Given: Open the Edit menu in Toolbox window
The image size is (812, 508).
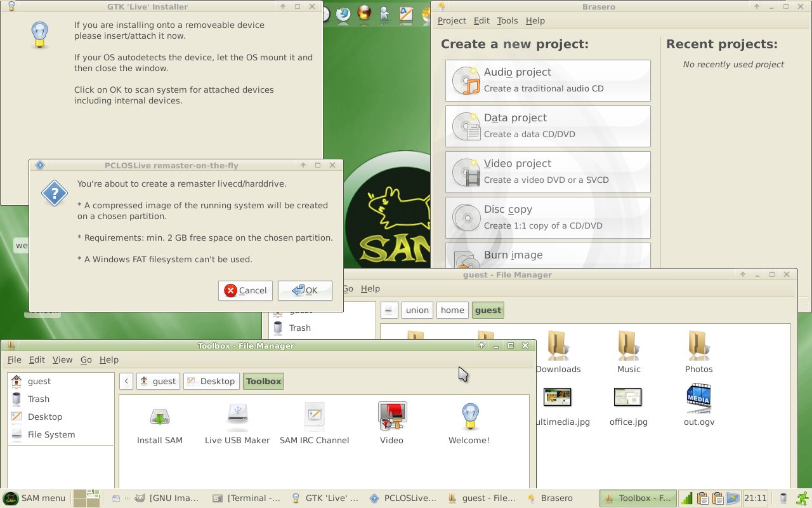Looking at the screenshot, I should 37,359.
